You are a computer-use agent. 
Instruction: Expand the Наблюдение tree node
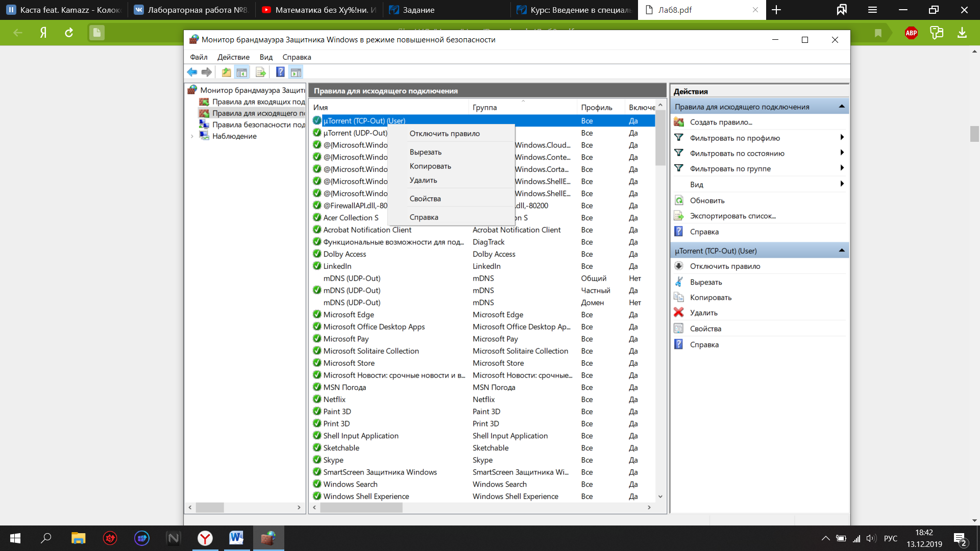(x=192, y=136)
